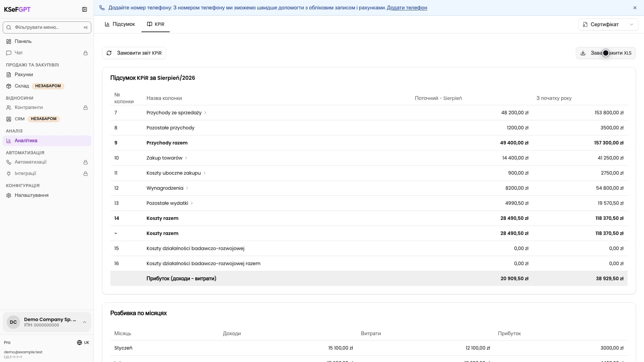Click the Прибуток (доходи - витрати) label
The image size is (644, 362).
pos(181,279)
